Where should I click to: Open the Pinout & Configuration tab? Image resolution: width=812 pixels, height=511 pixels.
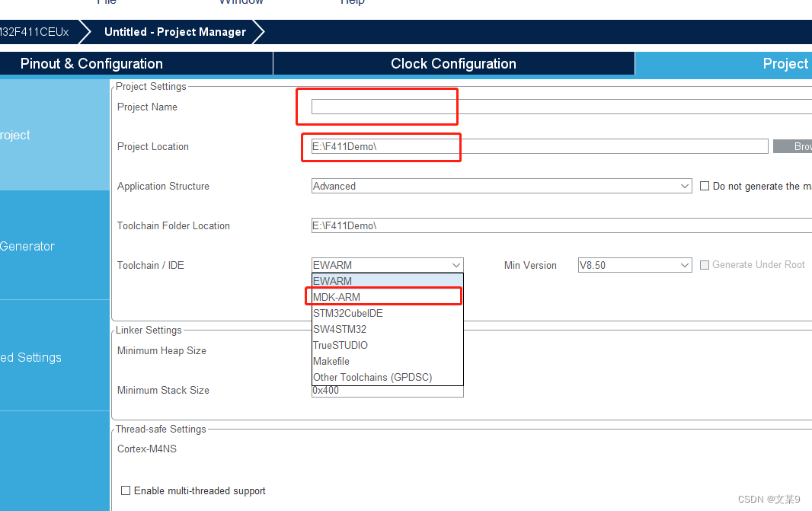[x=136, y=64]
